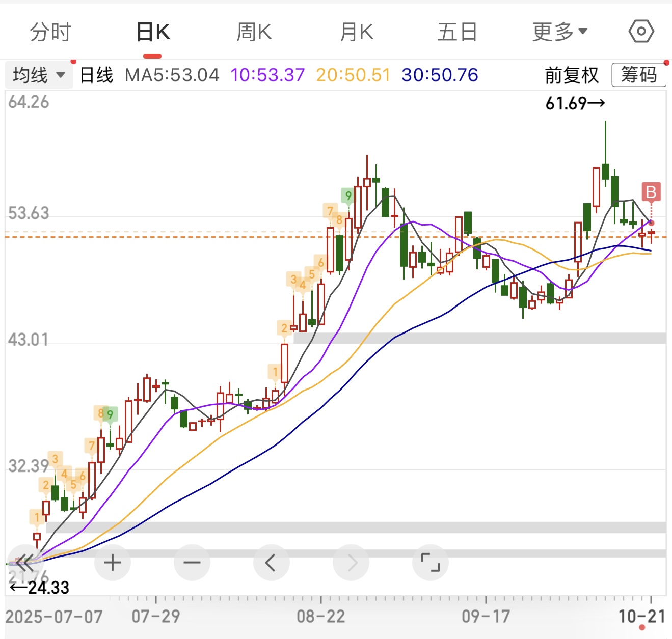Click the 10-21 date axis marker
This screenshot has width=672, height=639.
point(641,617)
